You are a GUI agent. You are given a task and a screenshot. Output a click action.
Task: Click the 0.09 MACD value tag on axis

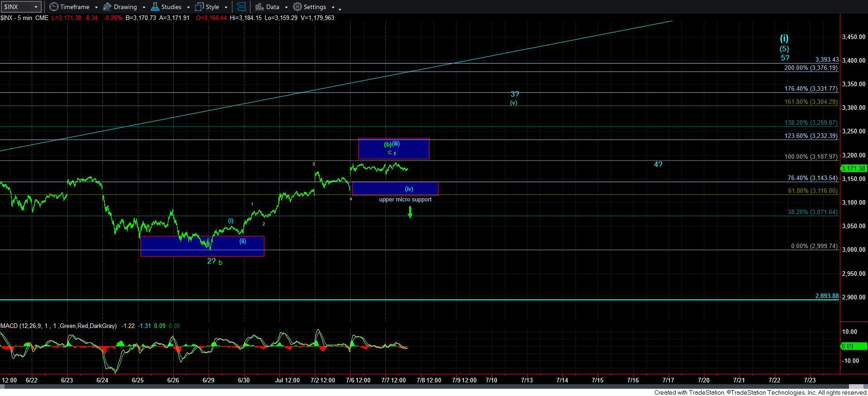click(x=853, y=346)
